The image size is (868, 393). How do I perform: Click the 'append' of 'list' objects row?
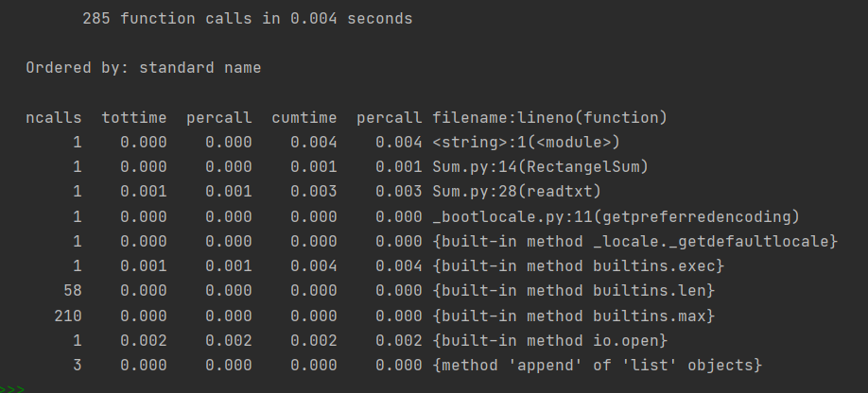click(x=597, y=365)
